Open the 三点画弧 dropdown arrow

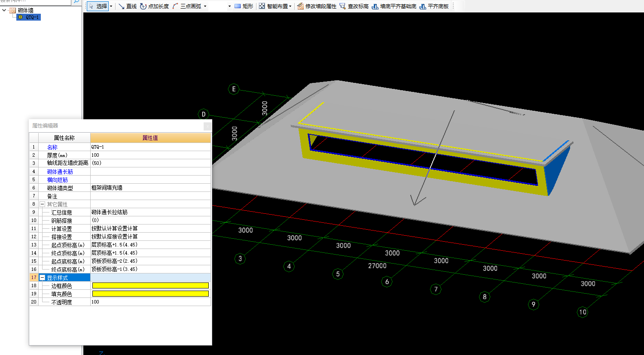[x=205, y=6]
